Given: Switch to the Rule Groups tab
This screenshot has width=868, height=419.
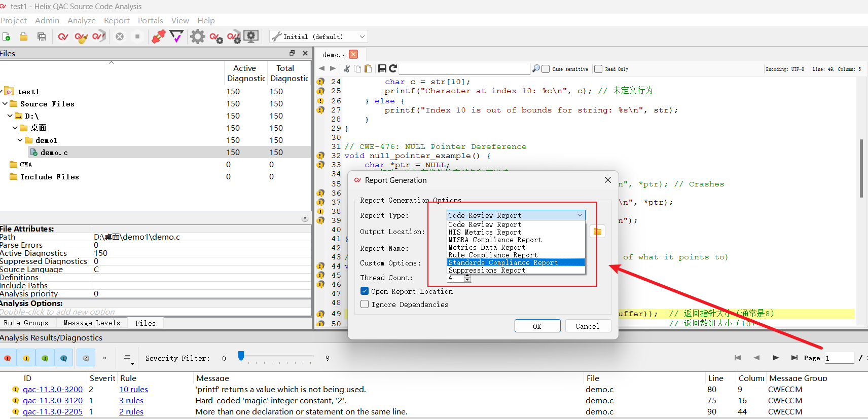Looking at the screenshot, I should pyautogui.click(x=26, y=323).
